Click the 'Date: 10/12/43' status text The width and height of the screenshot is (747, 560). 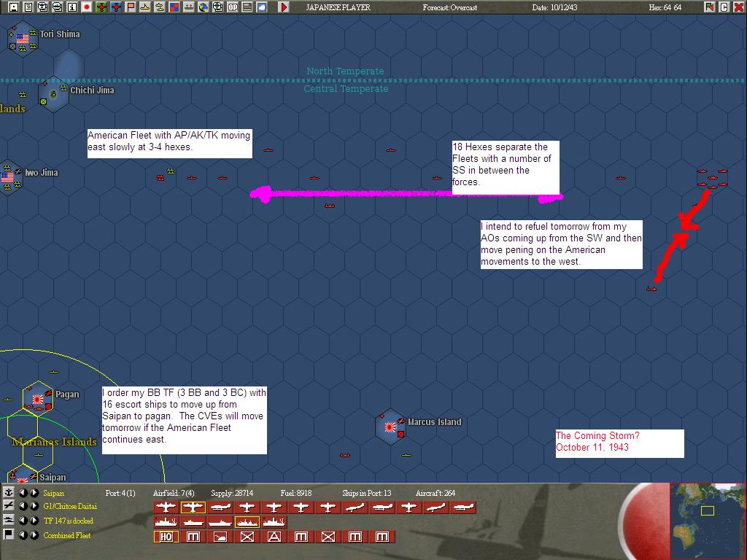point(554,7)
